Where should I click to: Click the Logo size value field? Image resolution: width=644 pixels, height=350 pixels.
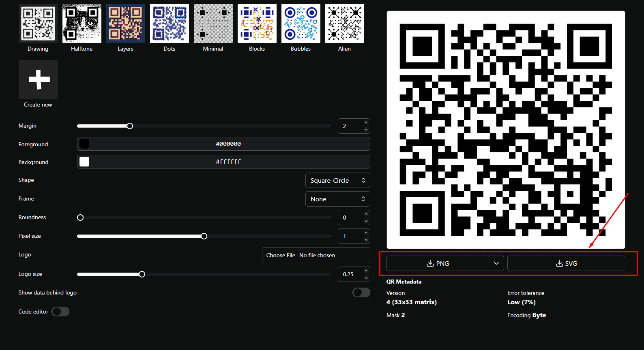click(351, 274)
